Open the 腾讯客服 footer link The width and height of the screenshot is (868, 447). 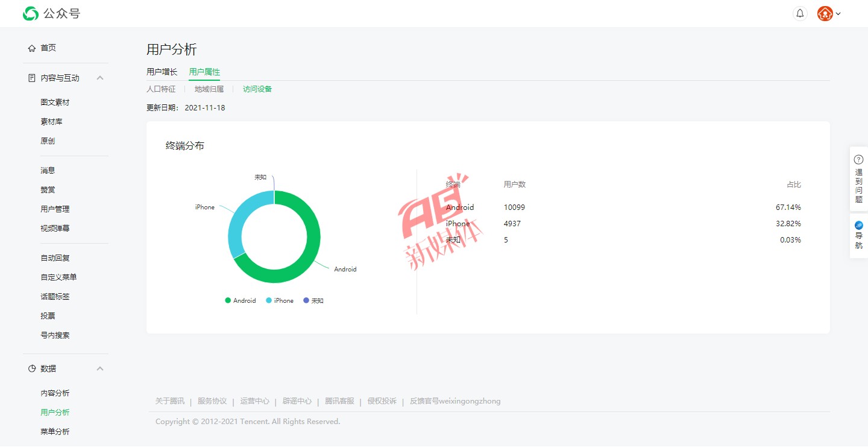pos(339,401)
